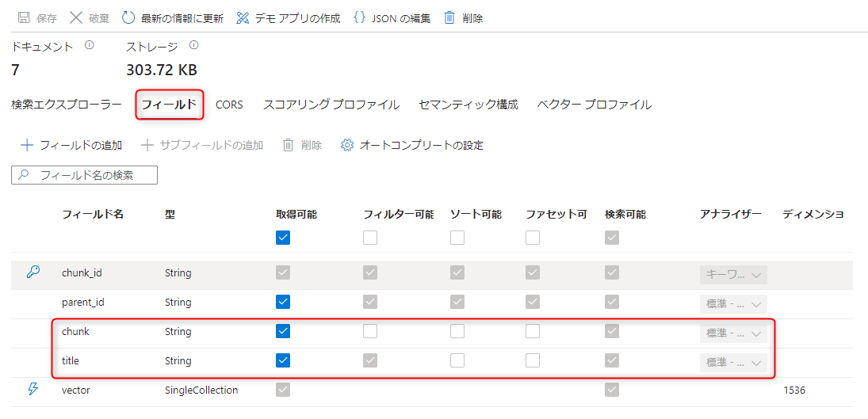Click the info icon next to ストレージ
Image resolution: width=868 pixels, height=419 pixels.
193,45
